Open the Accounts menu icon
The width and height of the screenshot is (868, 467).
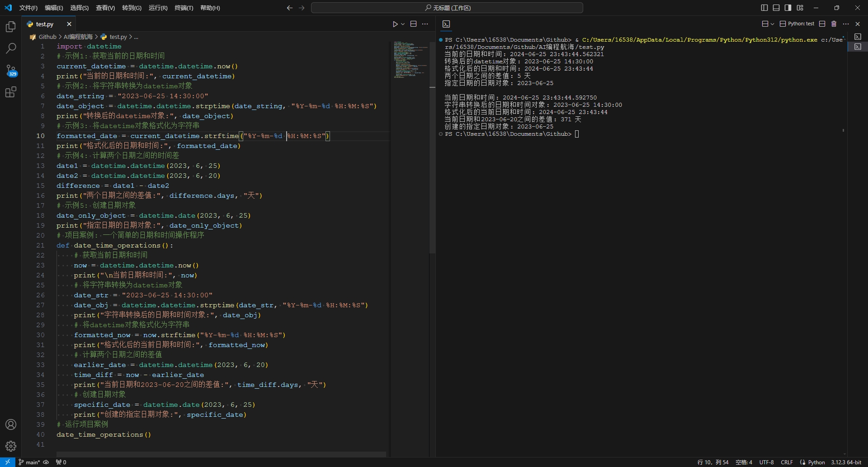point(11,424)
